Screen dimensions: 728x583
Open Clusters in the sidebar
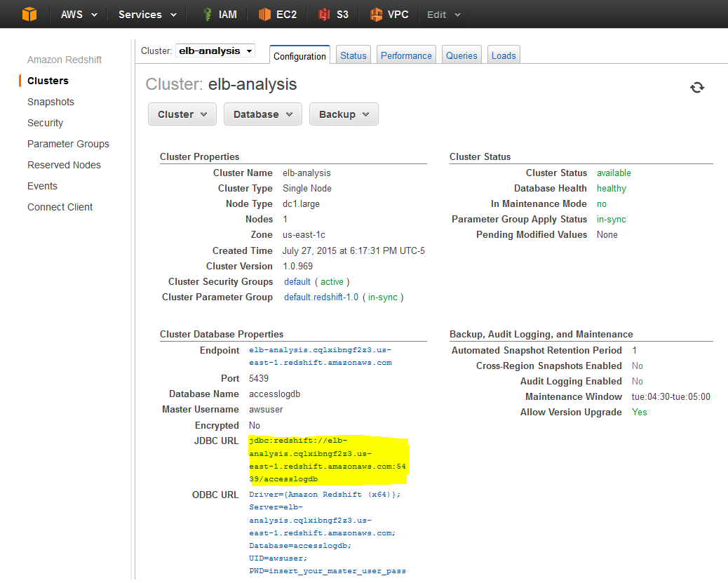click(x=48, y=81)
